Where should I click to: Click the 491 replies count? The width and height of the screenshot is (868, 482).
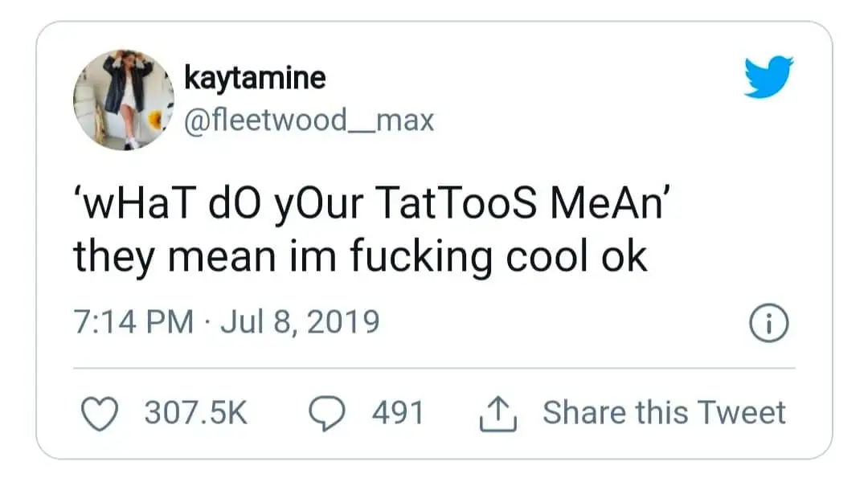(397, 413)
